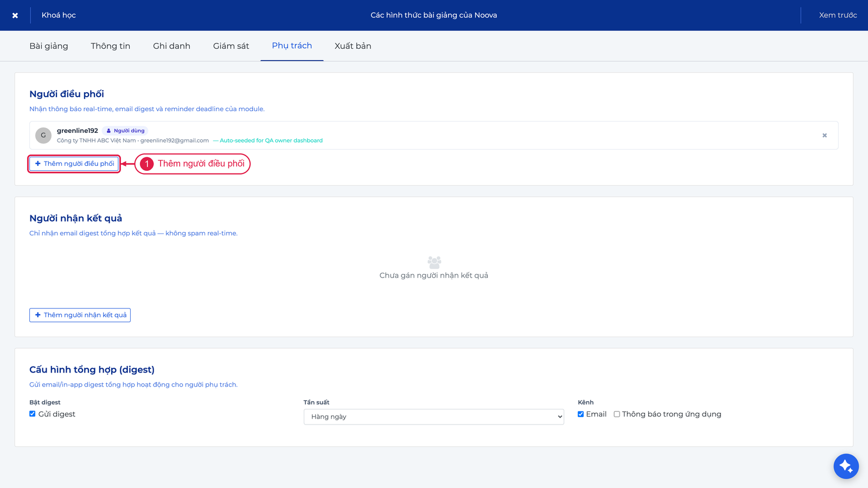Click the greenline192 avatar circle
868x488 pixels.
coord(43,136)
